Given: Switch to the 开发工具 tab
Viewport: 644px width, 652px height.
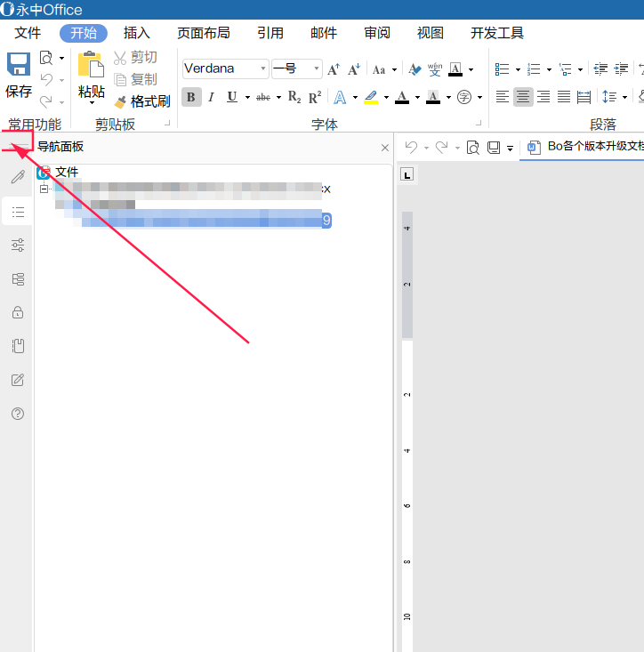Looking at the screenshot, I should pyautogui.click(x=497, y=33).
